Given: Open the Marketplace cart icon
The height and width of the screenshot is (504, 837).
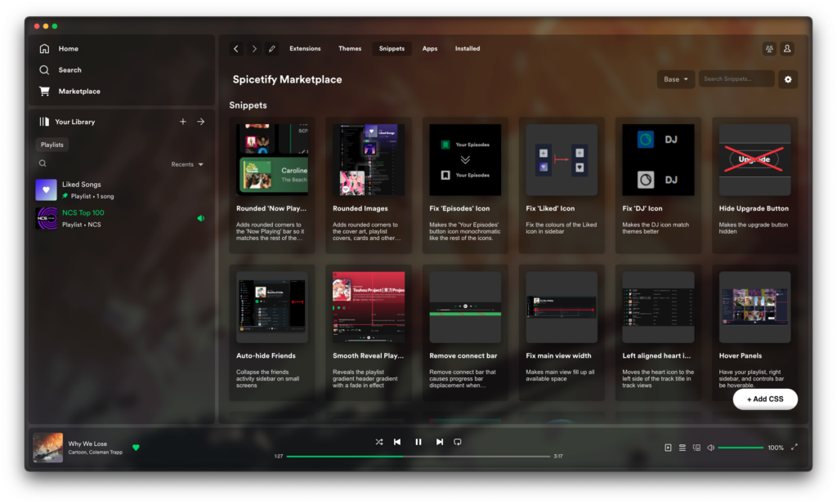Looking at the screenshot, I should 44,91.
